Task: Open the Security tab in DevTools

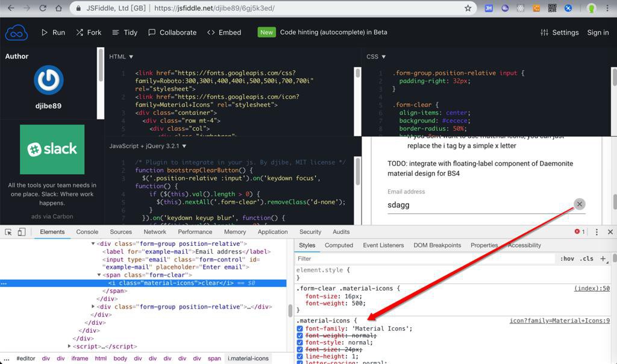Action: (310, 232)
